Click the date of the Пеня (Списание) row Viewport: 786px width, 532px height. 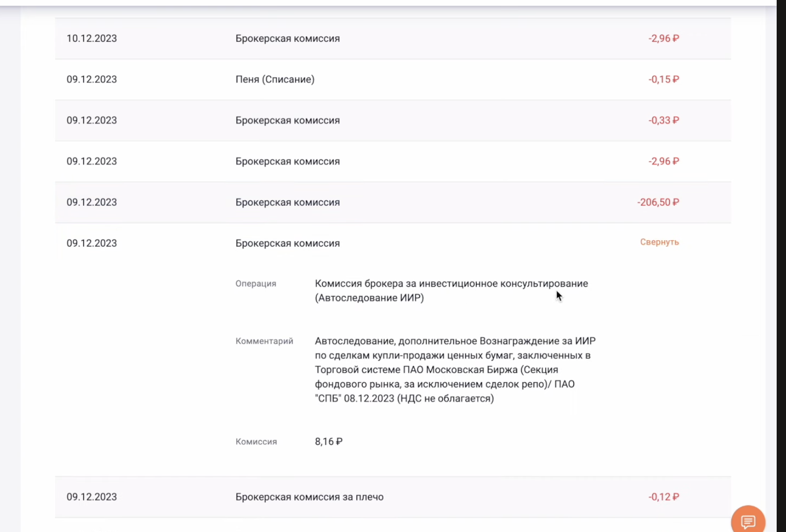(x=92, y=80)
